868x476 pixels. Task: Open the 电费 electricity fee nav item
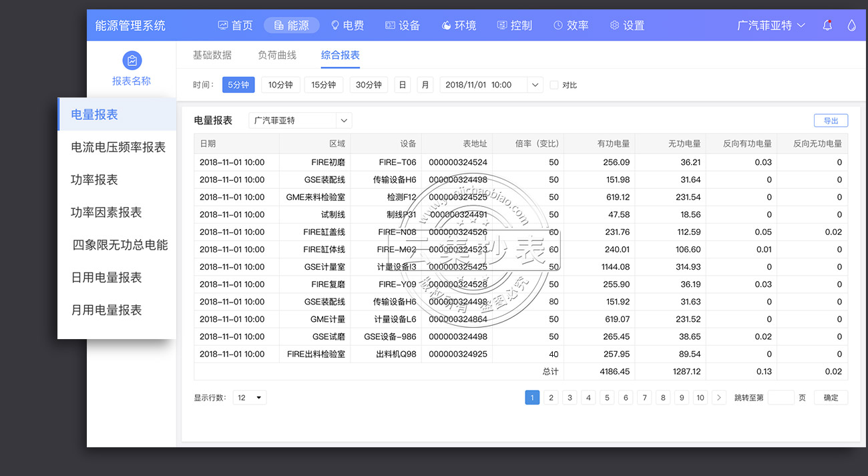click(x=347, y=25)
